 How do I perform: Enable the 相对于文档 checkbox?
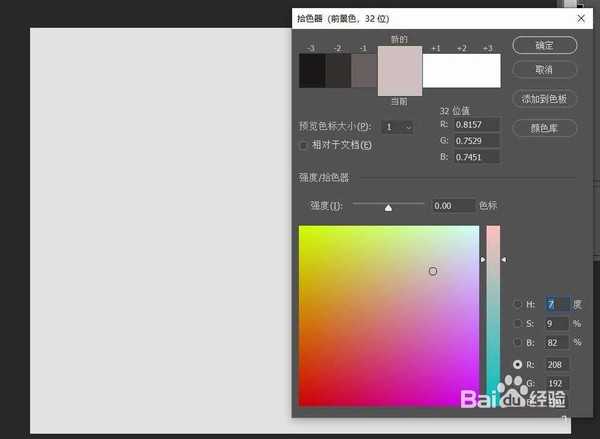click(304, 145)
